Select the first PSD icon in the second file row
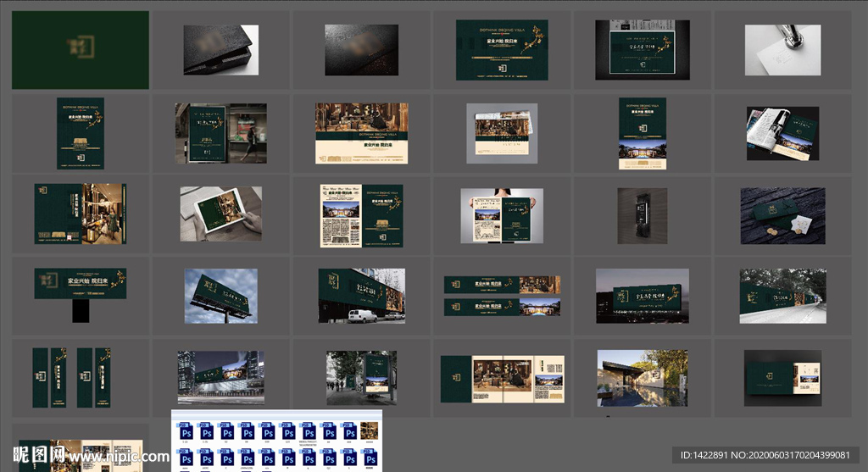 (184, 458)
